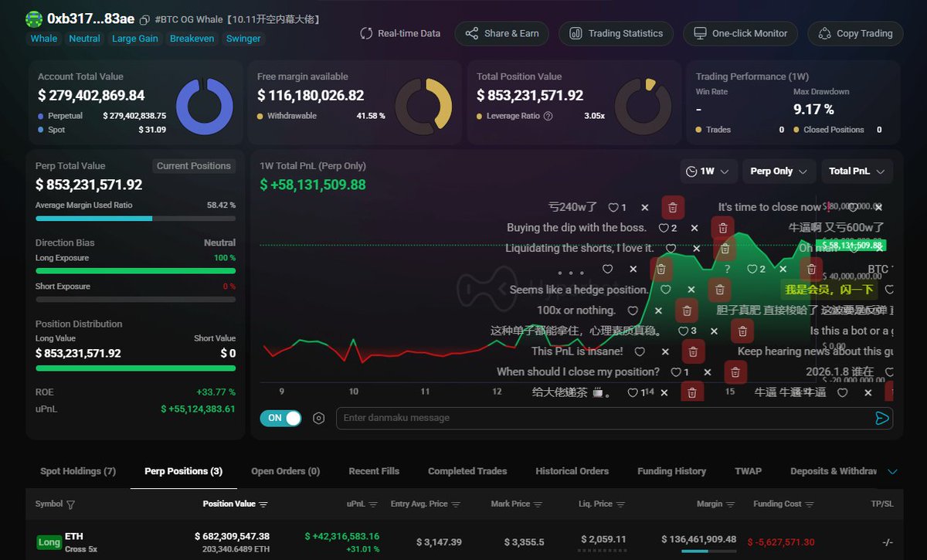Copy the wallet address with copy icon

click(x=144, y=19)
